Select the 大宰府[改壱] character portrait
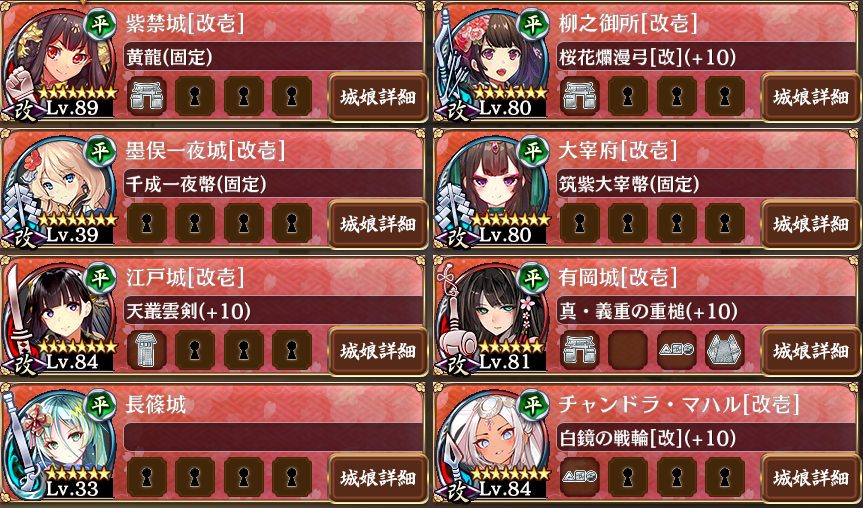 [x=491, y=190]
